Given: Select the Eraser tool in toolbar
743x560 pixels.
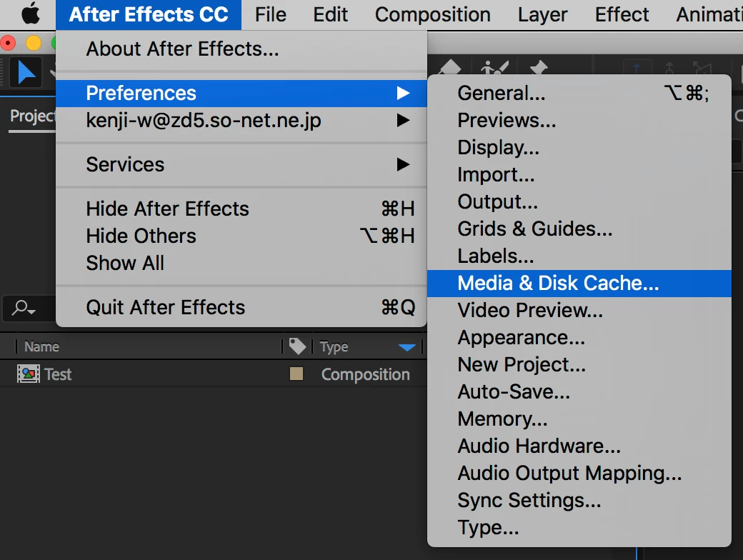Looking at the screenshot, I should (449, 67).
